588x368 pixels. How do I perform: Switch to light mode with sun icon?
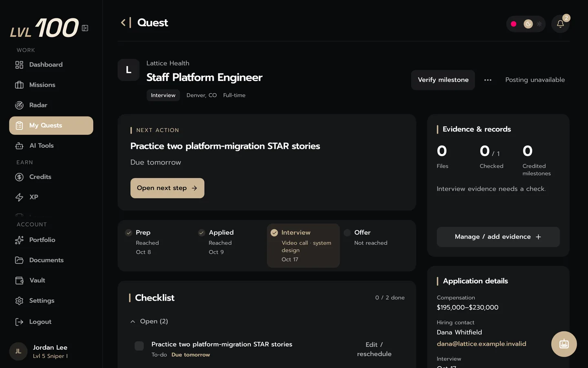click(x=539, y=24)
